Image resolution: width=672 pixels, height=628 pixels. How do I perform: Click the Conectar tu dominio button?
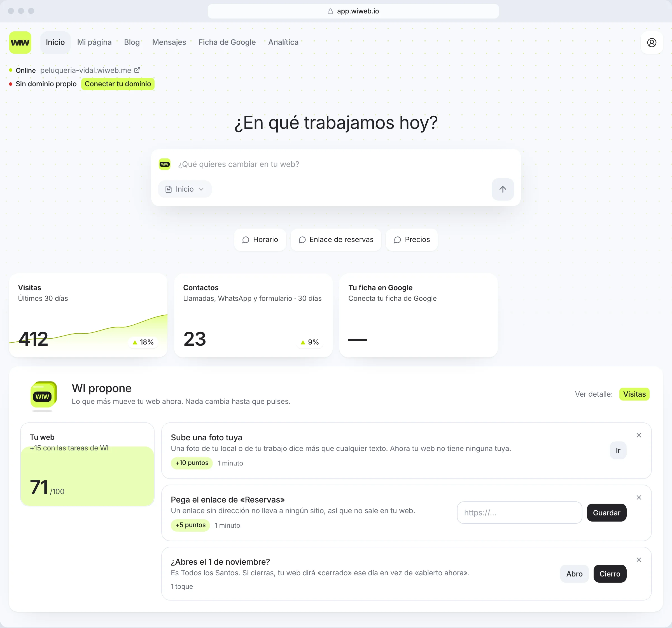[x=118, y=84]
